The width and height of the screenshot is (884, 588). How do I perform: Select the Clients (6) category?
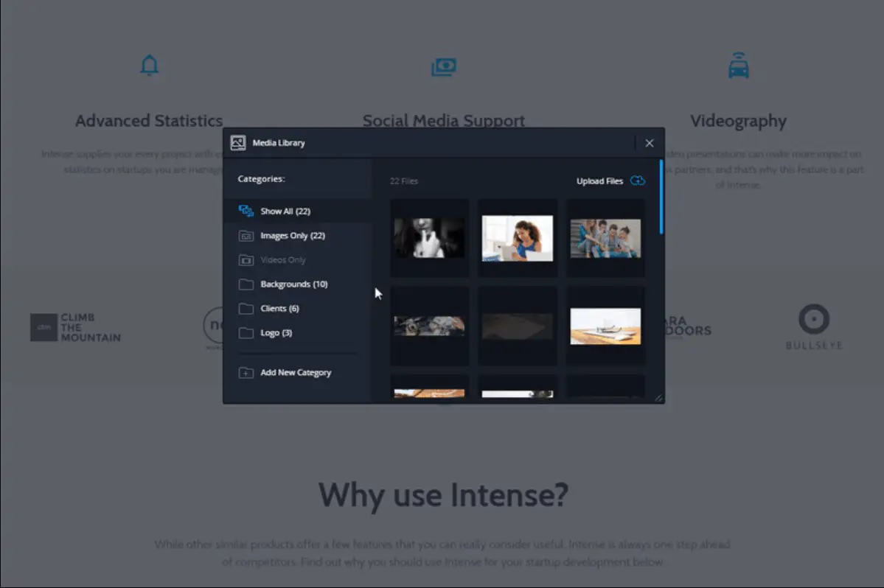(x=279, y=309)
